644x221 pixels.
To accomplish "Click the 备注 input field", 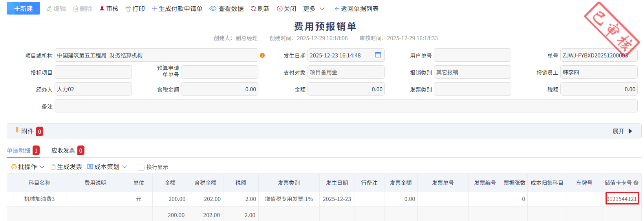I will 346,106.
